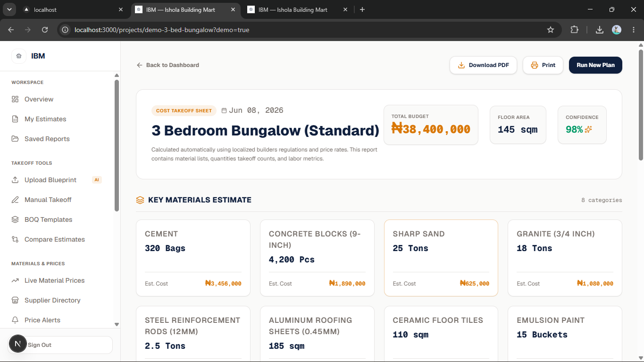Image resolution: width=644 pixels, height=362 pixels.
Task: Open Ceramic Floor Tiles card
Action: 441,334
